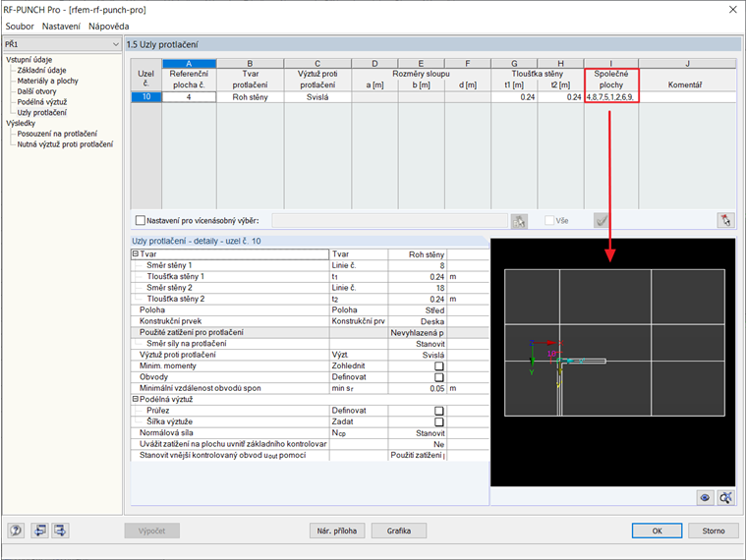747x560 pixels.
Task: Select node row number 10
Action: tap(146, 97)
